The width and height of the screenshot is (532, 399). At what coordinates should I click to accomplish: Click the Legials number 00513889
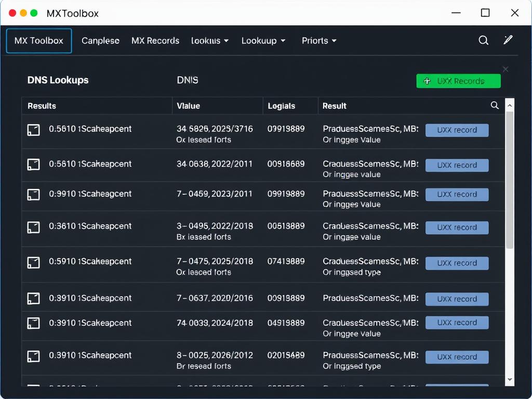click(x=286, y=226)
